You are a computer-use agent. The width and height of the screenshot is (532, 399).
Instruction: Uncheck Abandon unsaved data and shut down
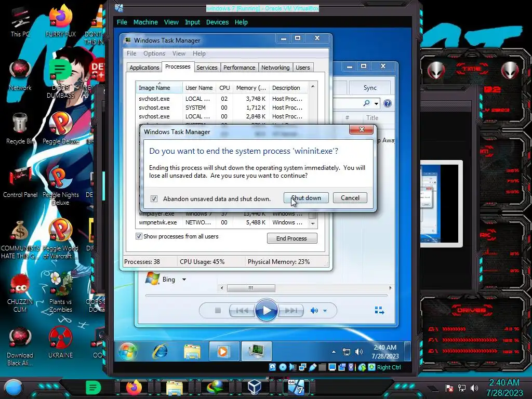click(154, 199)
